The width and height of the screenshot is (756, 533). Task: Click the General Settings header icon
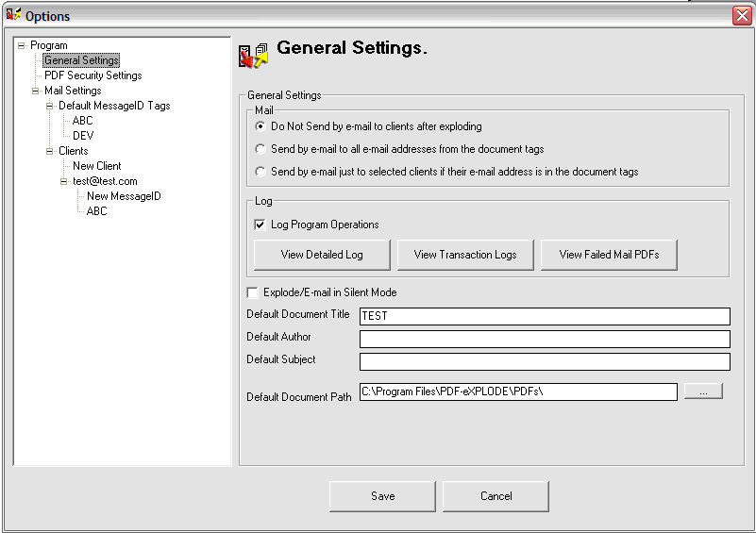[x=253, y=56]
